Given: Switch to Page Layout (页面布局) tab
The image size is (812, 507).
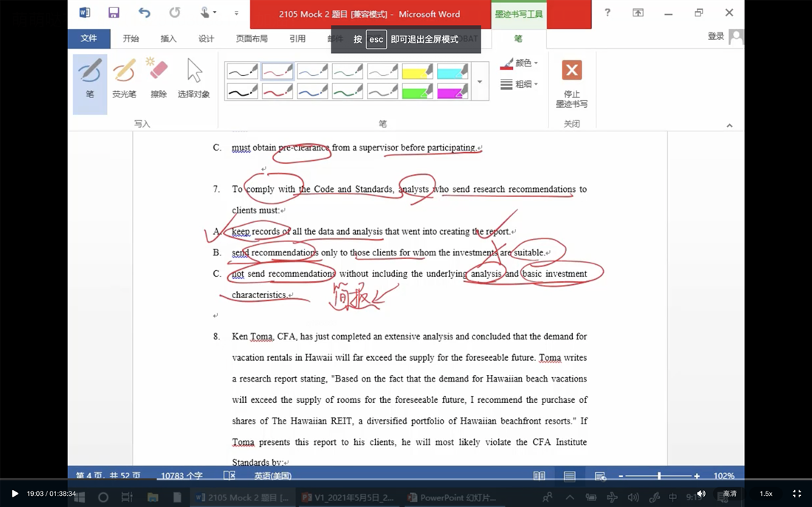Looking at the screenshot, I should [x=252, y=38].
